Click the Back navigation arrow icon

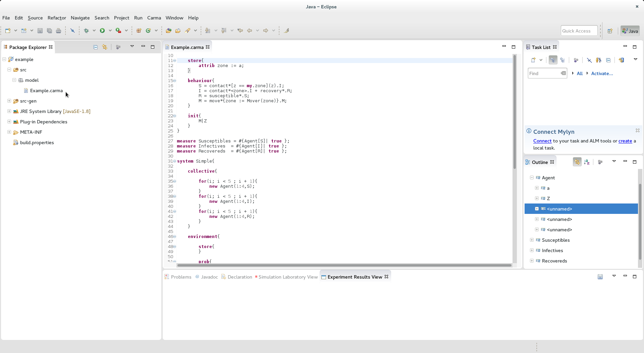(x=250, y=31)
